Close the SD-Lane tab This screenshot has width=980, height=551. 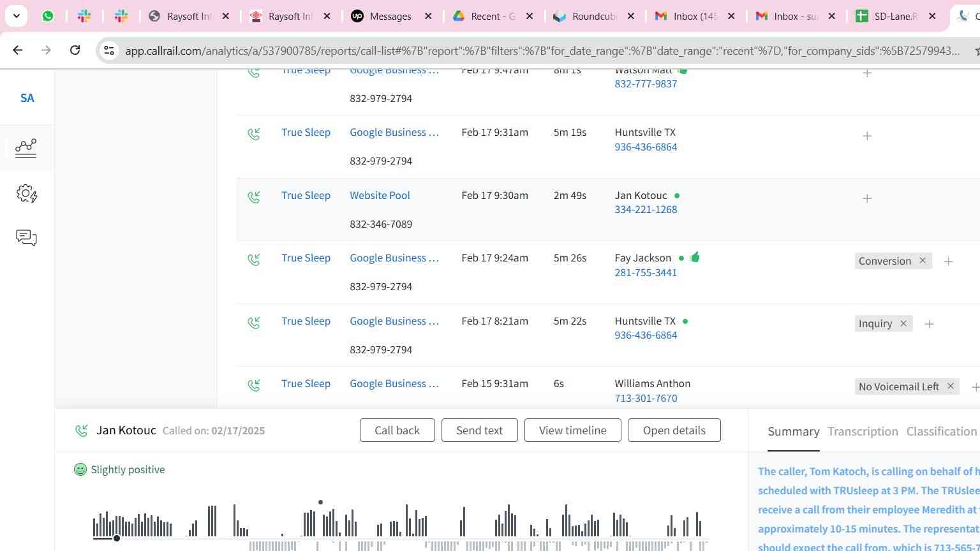[932, 16]
